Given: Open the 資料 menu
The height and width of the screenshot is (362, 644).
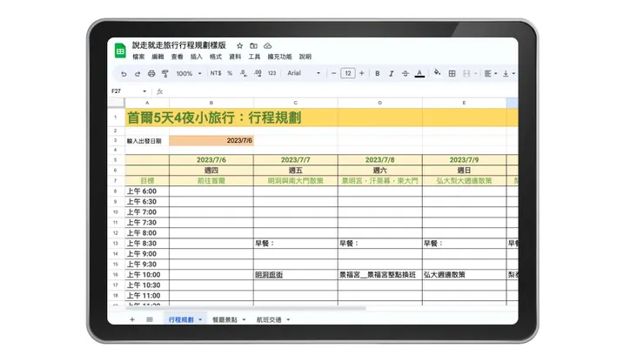Looking at the screenshot, I should (235, 57).
